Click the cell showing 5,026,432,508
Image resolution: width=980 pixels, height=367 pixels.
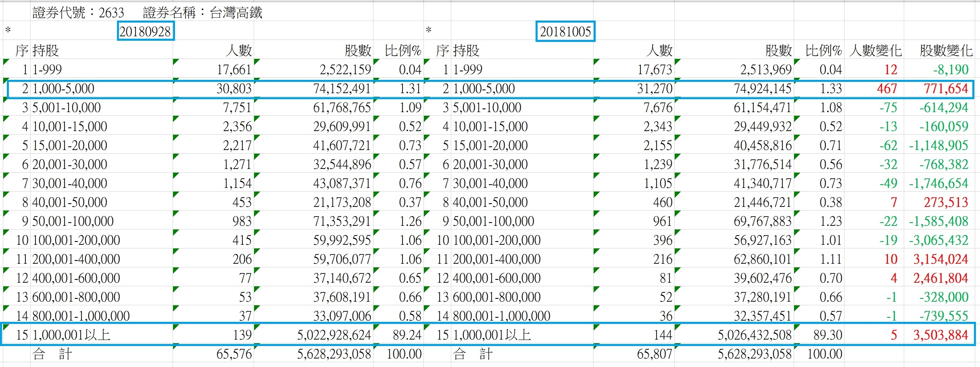coord(755,335)
